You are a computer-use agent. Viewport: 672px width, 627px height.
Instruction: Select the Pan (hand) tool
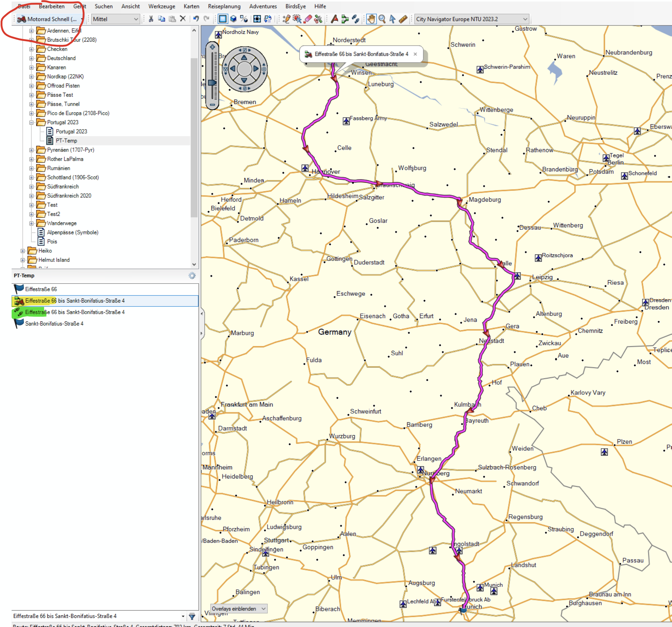371,19
